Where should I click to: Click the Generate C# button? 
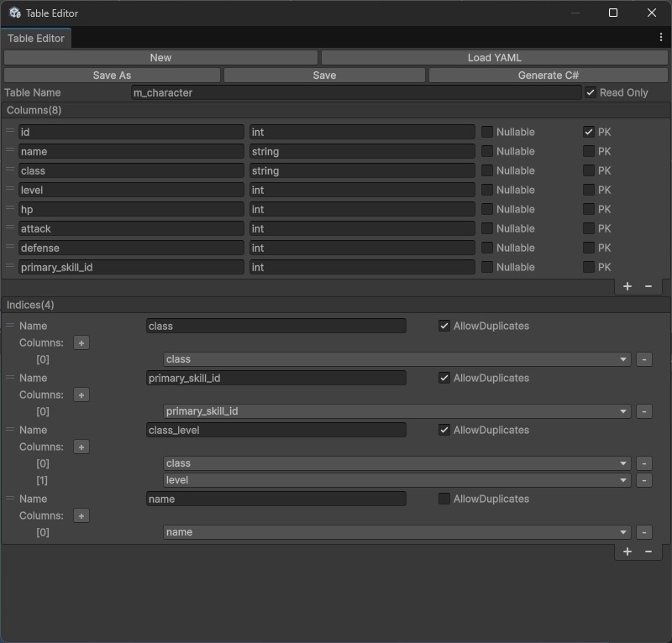pyautogui.click(x=549, y=76)
